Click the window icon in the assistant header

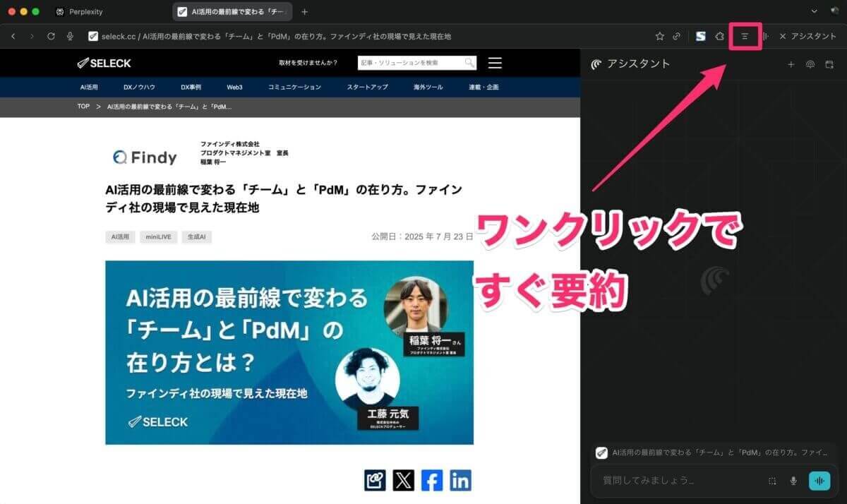pos(829,64)
